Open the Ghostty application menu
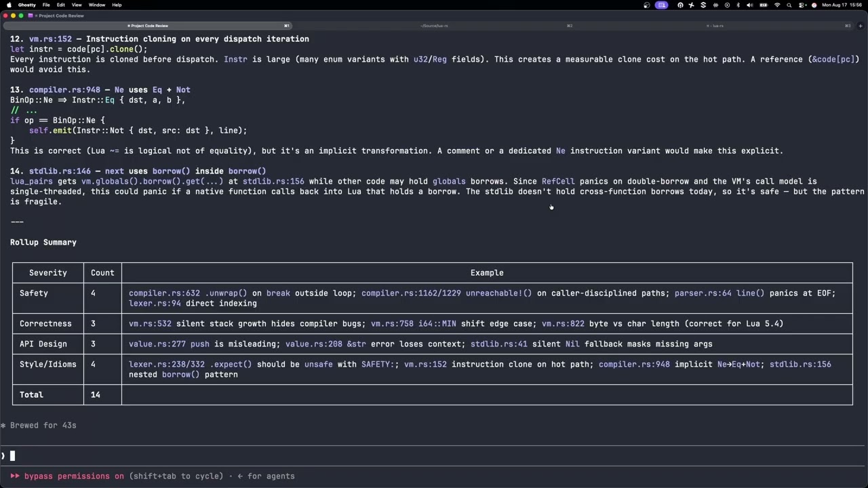This screenshot has height=488, width=868. click(27, 5)
